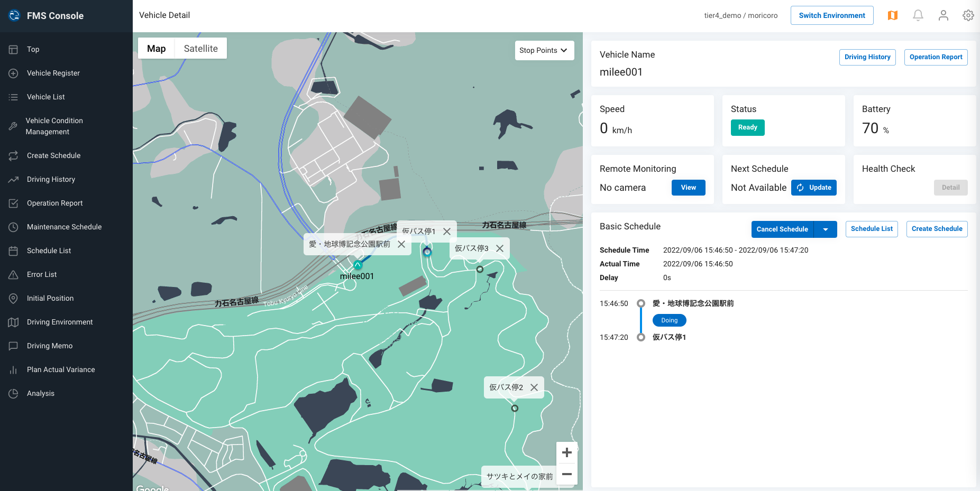This screenshot has width=980, height=491.
Task: Open Cancel Schedule dropdown arrow
Action: 826,229
